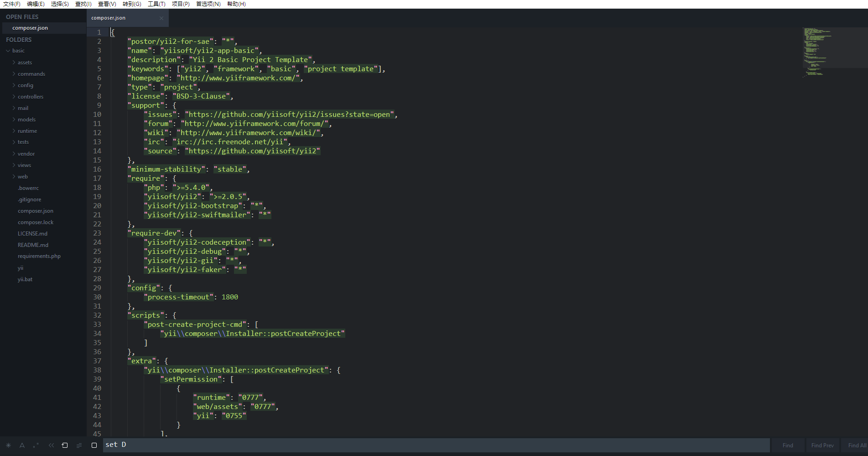Close the composer.json tab
This screenshot has height=456, width=868.
[161, 18]
